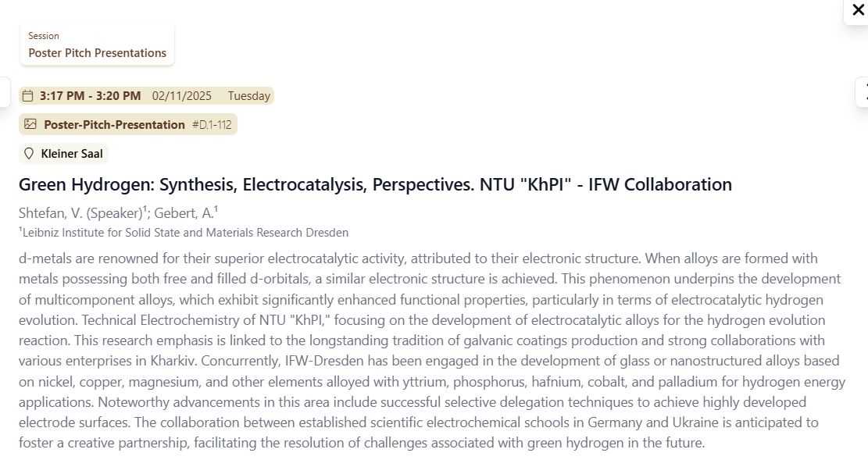
Task: Go to previous presentation via left edge arrow
Action: tap(4, 91)
